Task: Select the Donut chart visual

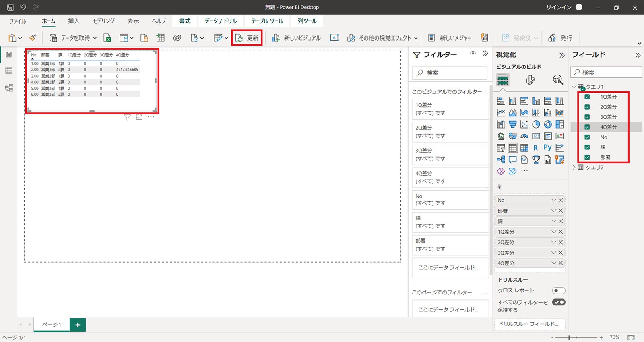Action: (548, 124)
